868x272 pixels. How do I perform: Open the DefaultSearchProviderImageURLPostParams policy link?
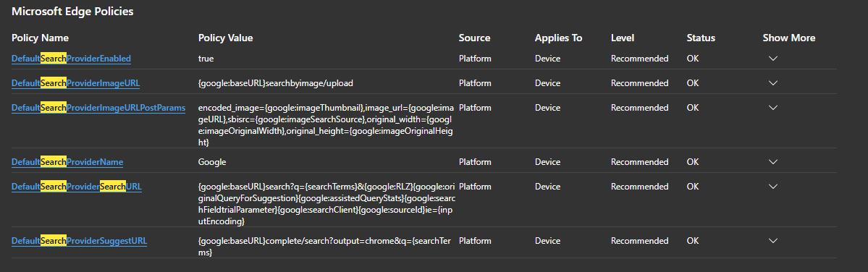click(98, 108)
